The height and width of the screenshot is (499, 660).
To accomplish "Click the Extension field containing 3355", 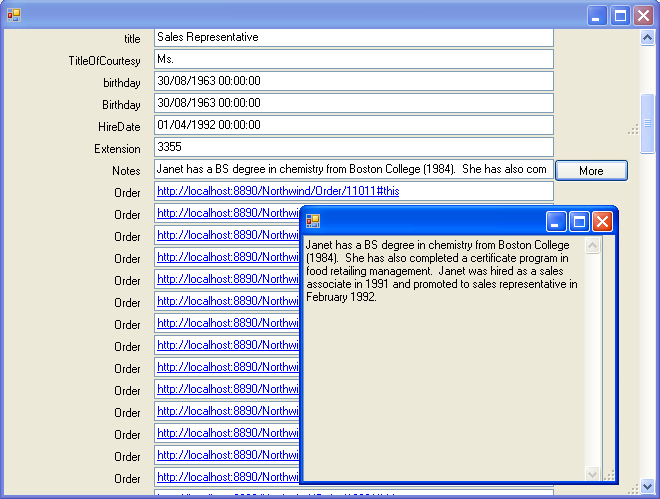I will tap(353, 147).
